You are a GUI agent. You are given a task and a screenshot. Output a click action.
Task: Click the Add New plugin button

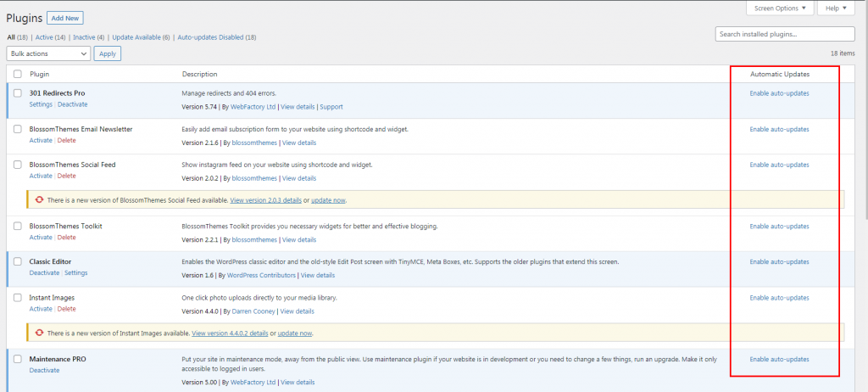coord(65,18)
